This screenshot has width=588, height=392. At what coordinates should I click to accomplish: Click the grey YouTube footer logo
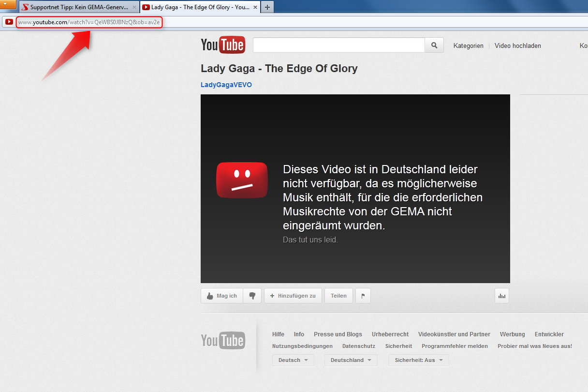[223, 340]
